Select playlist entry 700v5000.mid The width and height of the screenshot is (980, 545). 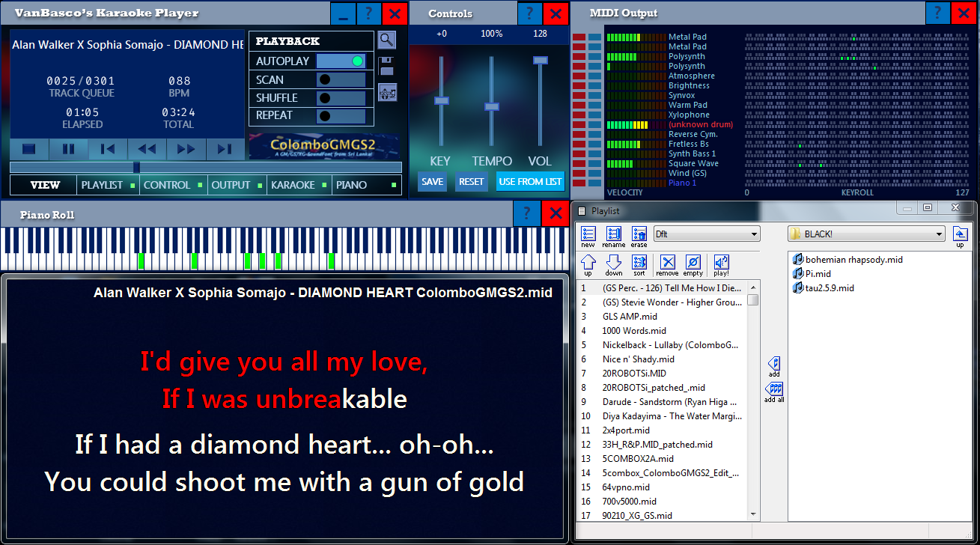click(662, 502)
